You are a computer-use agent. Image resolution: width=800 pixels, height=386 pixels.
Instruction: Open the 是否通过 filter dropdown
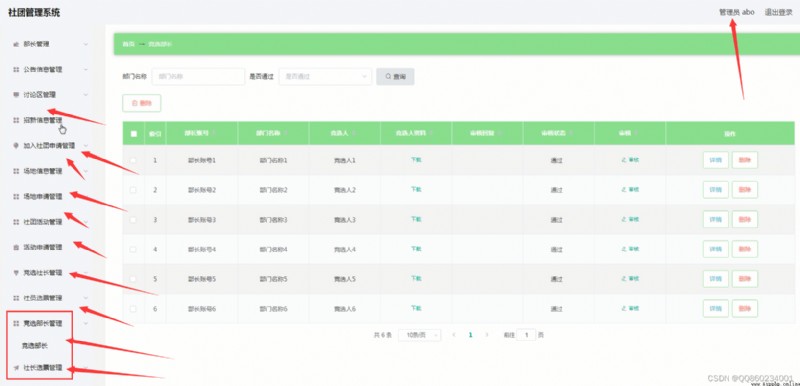(x=325, y=76)
